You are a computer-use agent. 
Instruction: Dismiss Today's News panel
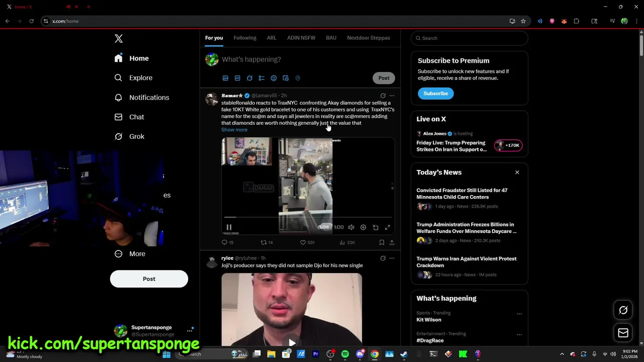tap(517, 172)
